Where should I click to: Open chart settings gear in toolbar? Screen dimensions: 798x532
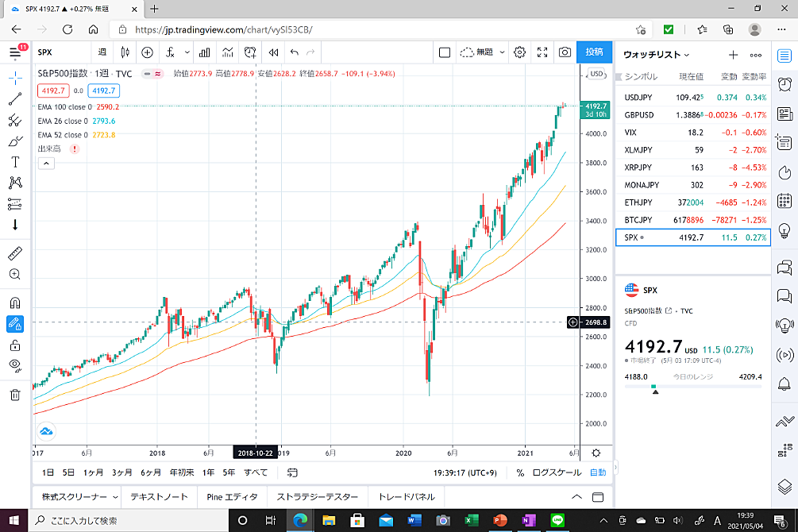(519, 52)
